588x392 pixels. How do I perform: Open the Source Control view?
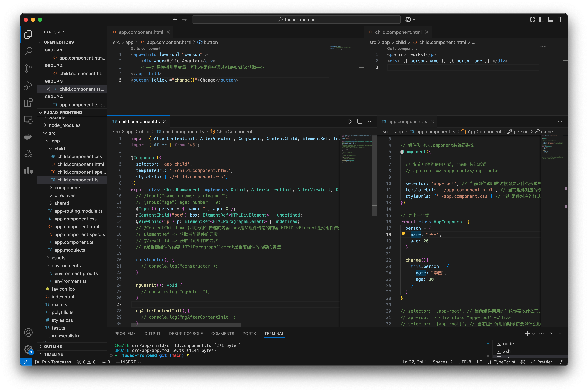click(x=28, y=68)
